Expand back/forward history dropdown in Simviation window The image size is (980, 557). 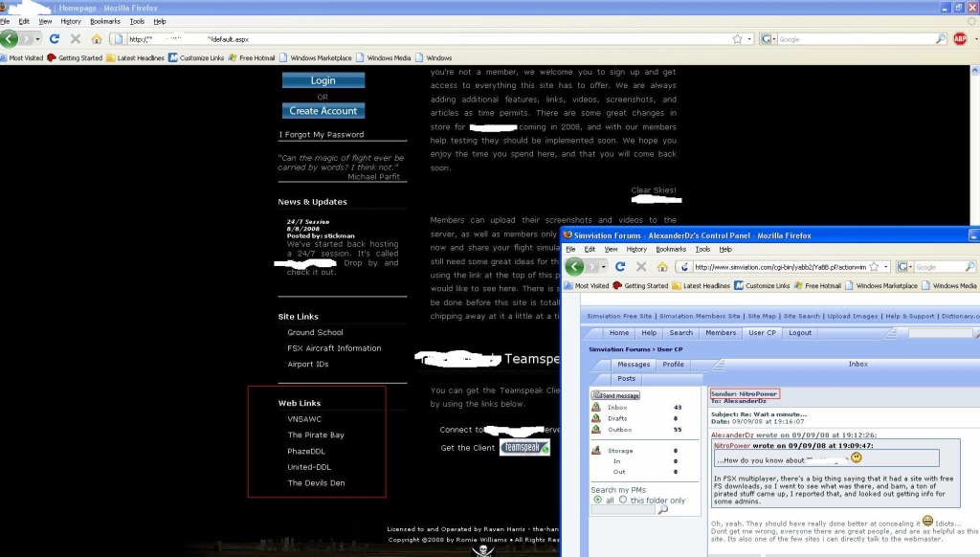click(x=606, y=267)
